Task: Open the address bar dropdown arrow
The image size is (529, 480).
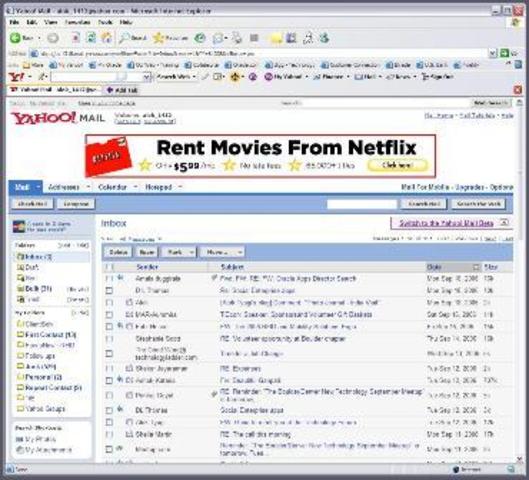Action: [x=493, y=53]
